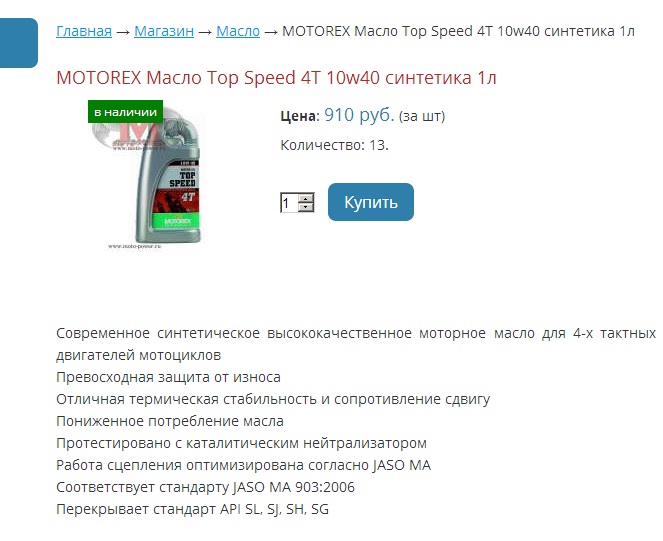
Task: Click the API SL, SJ, SH, SG line
Action: (192, 509)
